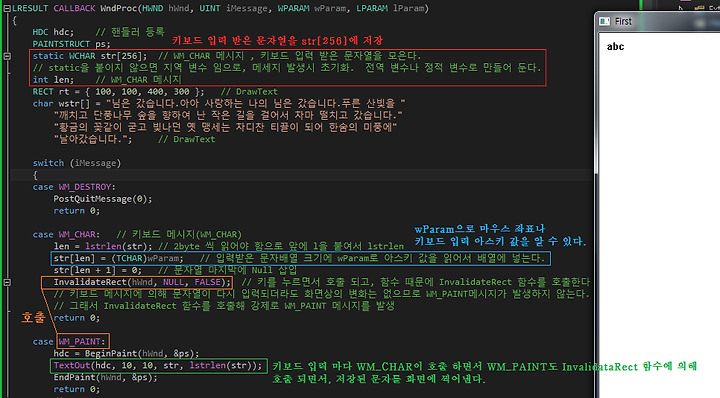Image resolution: width=720 pixels, height=398 pixels.
Task: Click the 'RECT rt = { 100, 100, 400, 300 }' line
Action: point(118,92)
